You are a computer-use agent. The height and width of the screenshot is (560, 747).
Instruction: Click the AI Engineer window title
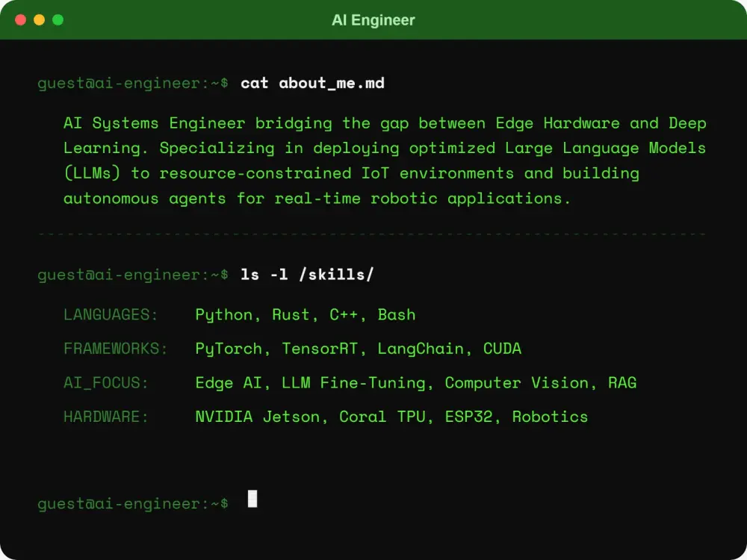tap(373, 20)
